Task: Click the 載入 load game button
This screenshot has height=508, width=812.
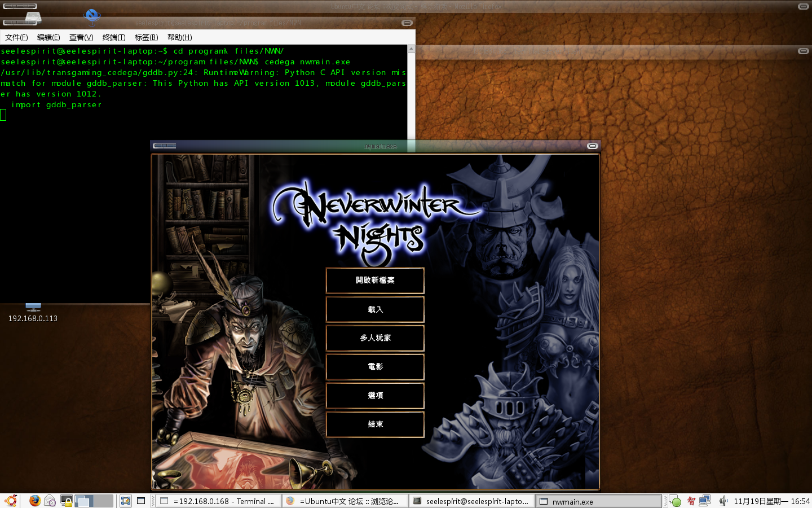Action: pyautogui.click(x=375, y=309)
